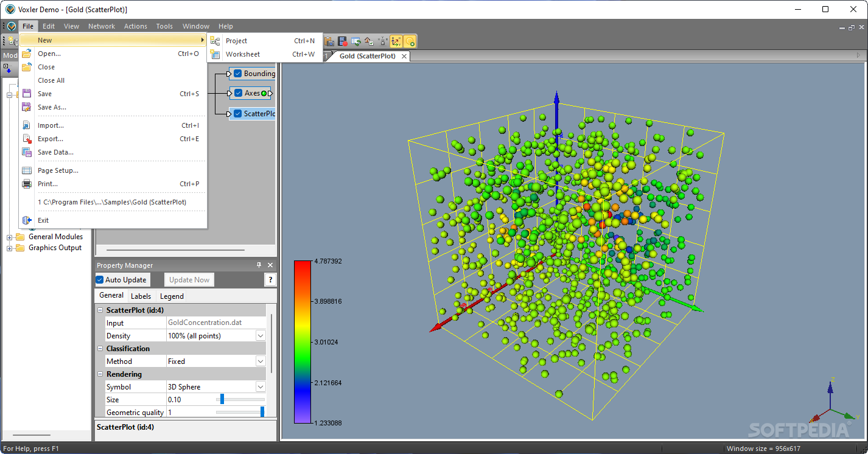Choose Close All from File menu

pyautogui.click(x=113, y=80)
